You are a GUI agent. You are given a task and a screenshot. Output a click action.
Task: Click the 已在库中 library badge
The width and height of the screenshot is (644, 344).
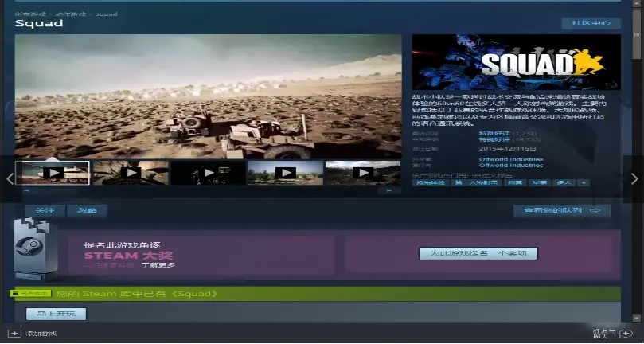click(30, 294)
